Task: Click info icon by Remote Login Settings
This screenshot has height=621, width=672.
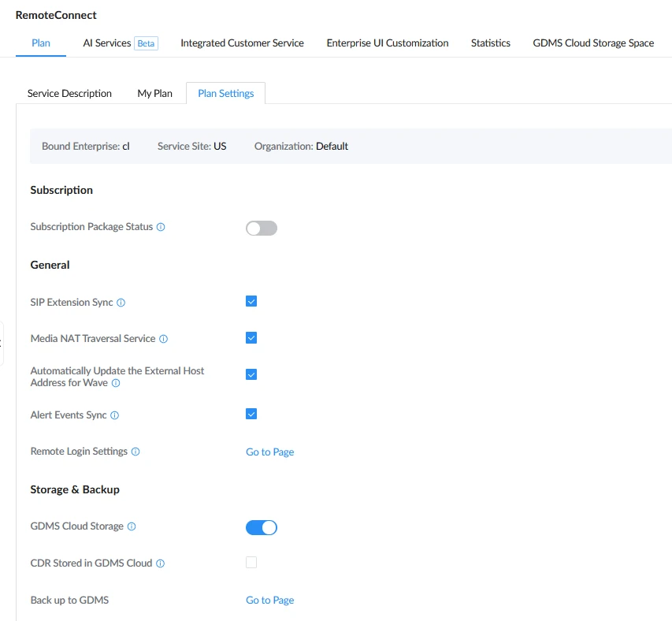Action: 136,452
